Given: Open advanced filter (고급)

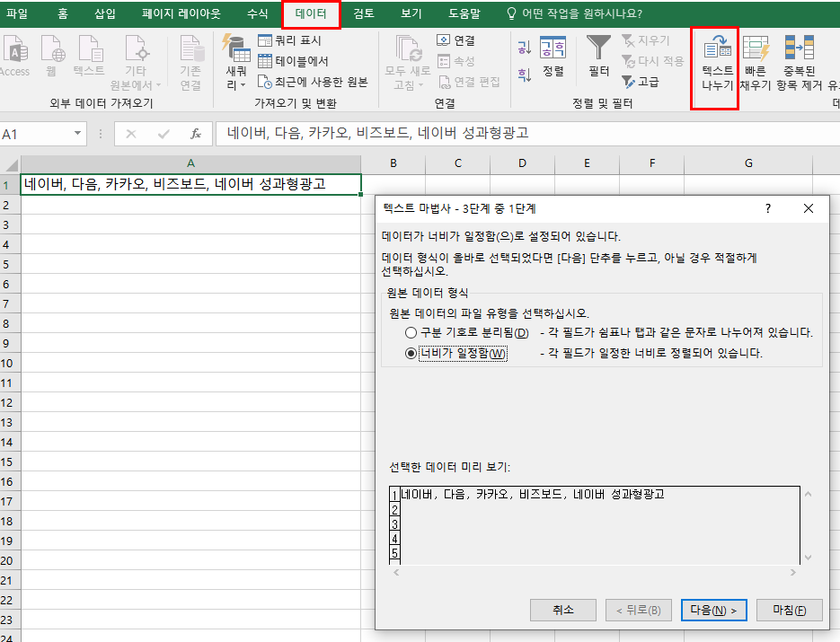Looking at the screenshot, I should pos(641,82).
